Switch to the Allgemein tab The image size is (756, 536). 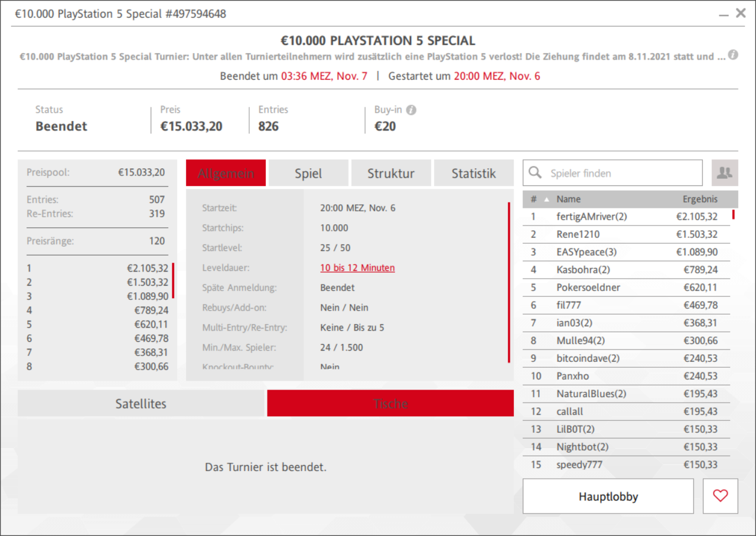click(x=226, y=173)
